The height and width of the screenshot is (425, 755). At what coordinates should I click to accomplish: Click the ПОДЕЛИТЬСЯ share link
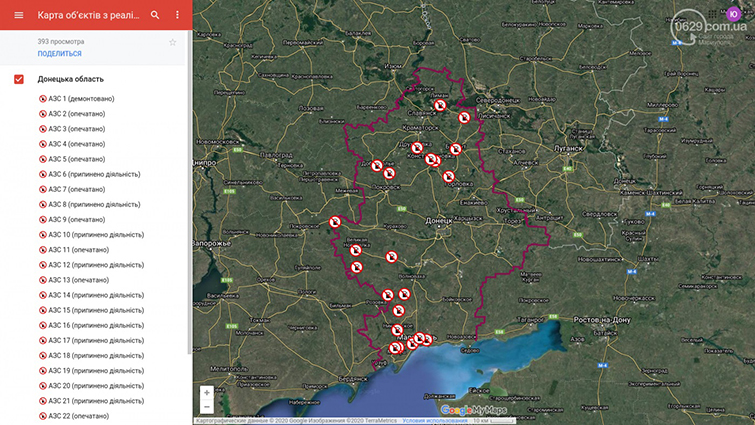click(x=60, y=54)
